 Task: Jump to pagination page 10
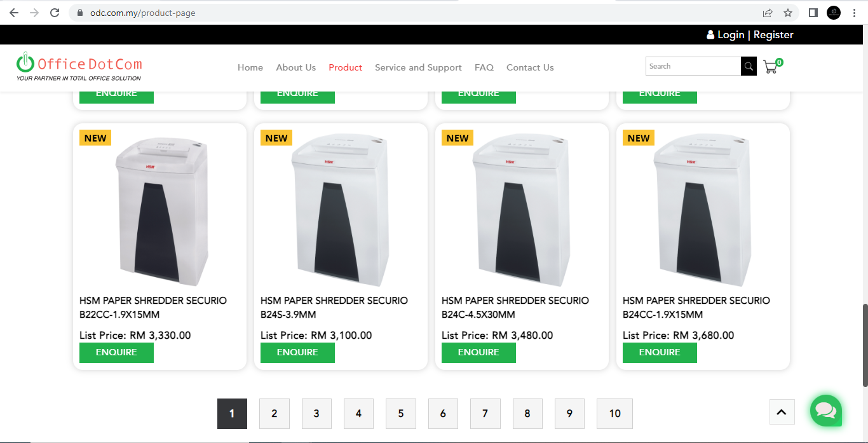pyautogui.click(x=614, y=414)
